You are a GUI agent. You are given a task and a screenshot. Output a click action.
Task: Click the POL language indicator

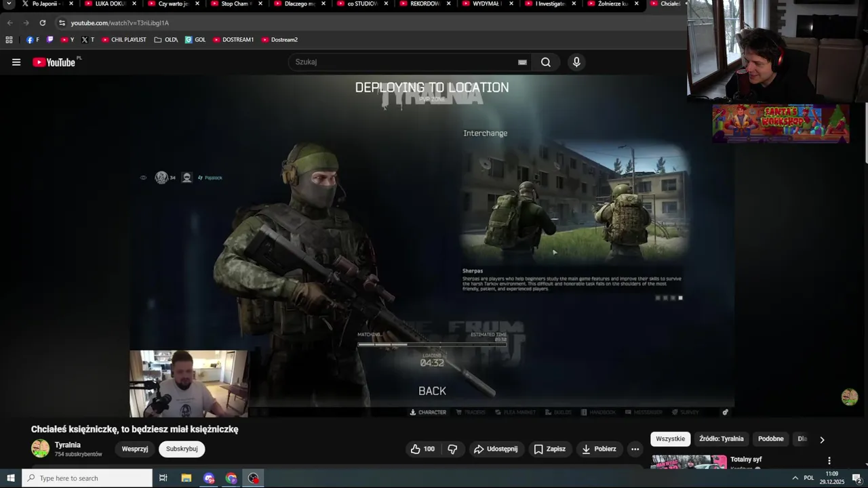(x=808, y=479)
